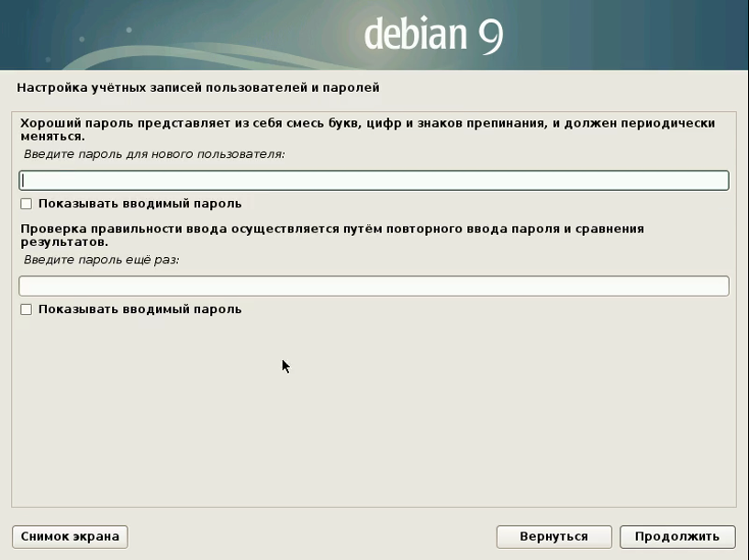Click the Хороший пароль description paragraph
The image size is (749, 560).
pos(367,129)
